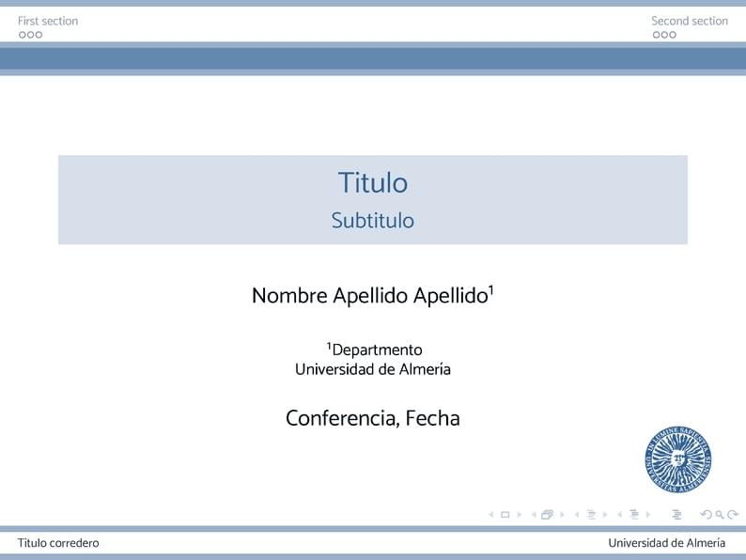The height and width of the screenshot is (560, 746).
Task: Click the section navigation icon
Action: pyautogui.click(x=634, y=515)
